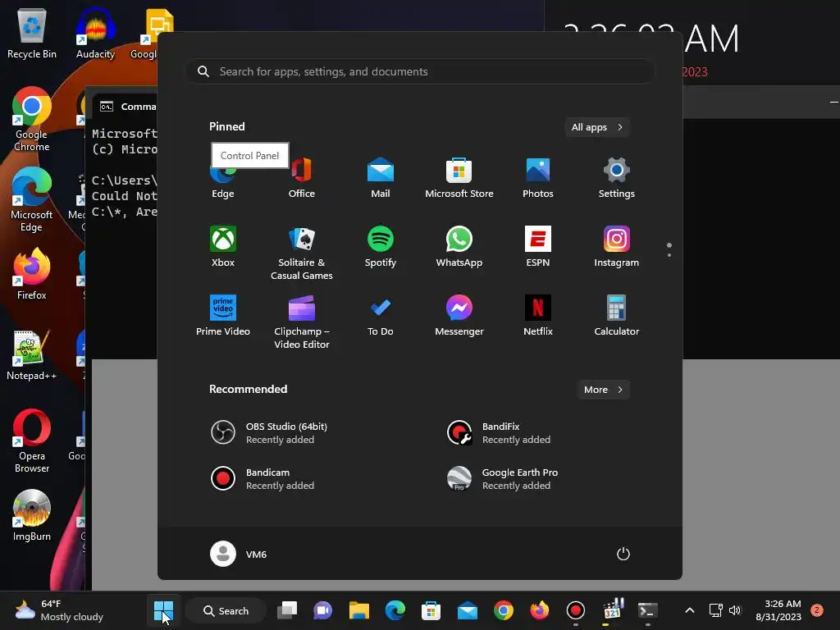The width and height of the screenshot is (840, 630).
Task: Open the taskbar clock and calendar
Action: click(778, 610)
